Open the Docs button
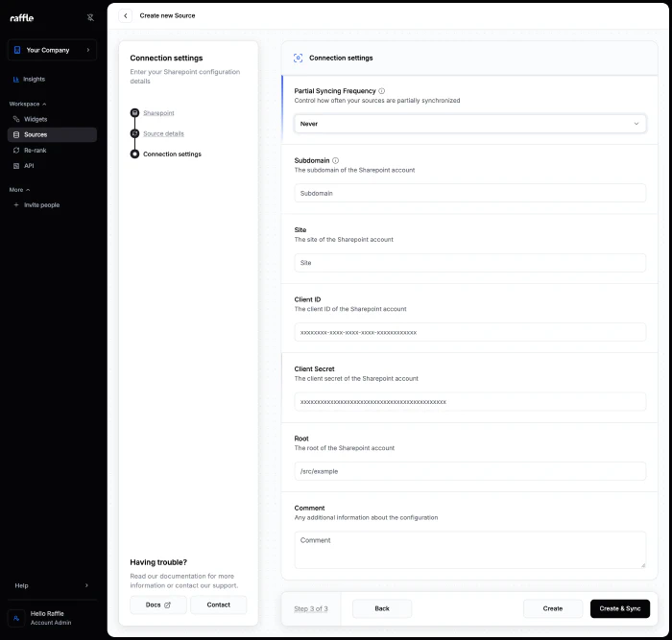The height and width of the screenshot is (640, 672). click(x=158, y=604)
